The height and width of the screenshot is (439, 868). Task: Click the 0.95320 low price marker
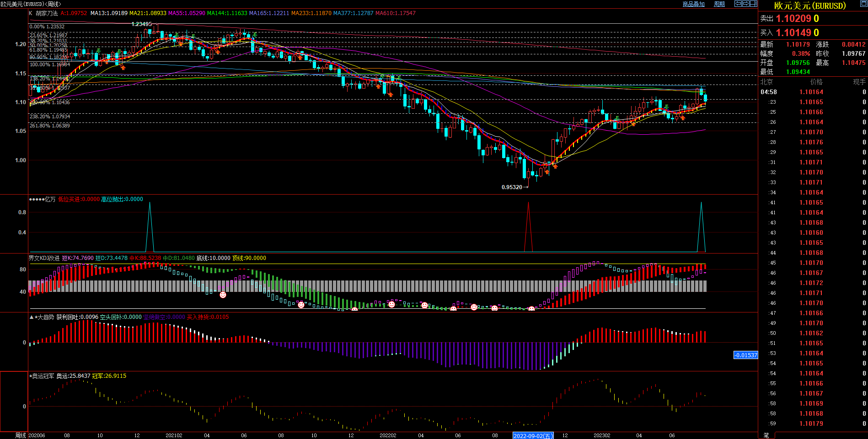(x=512, y=187)
